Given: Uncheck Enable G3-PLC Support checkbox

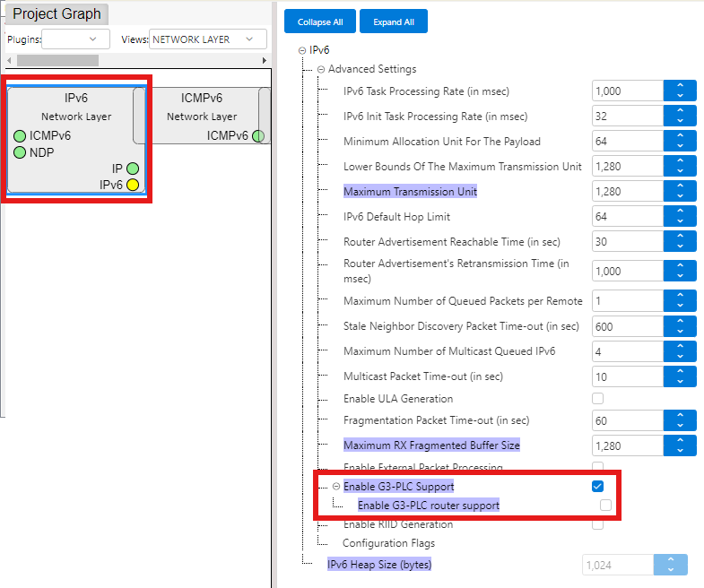Looking at the screenshot, I should click(x=598, y=486).
